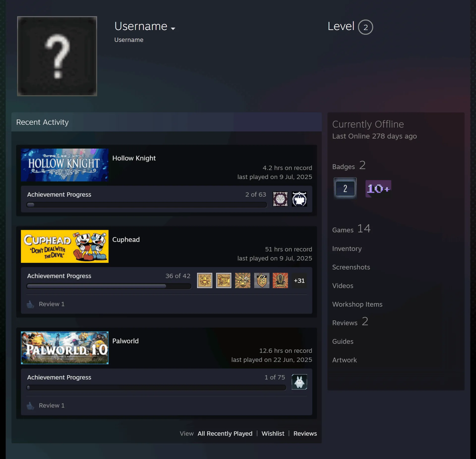Viewport: 476px width, 459px height.
Task: Click the Palworld achievement progress bar
Action: tap(156, 388)
